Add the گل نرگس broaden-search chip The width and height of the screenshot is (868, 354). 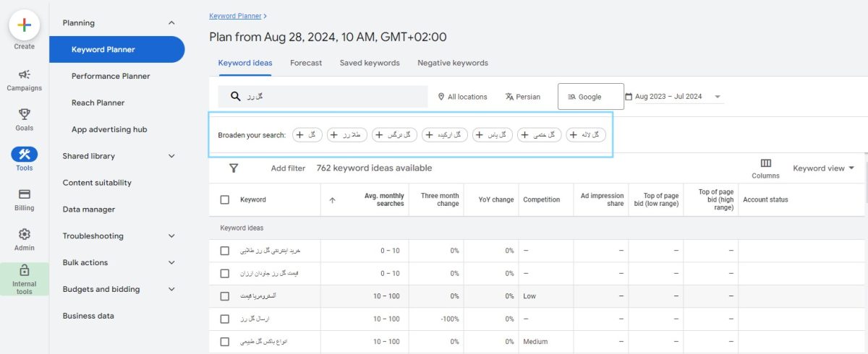click(394, 134)
